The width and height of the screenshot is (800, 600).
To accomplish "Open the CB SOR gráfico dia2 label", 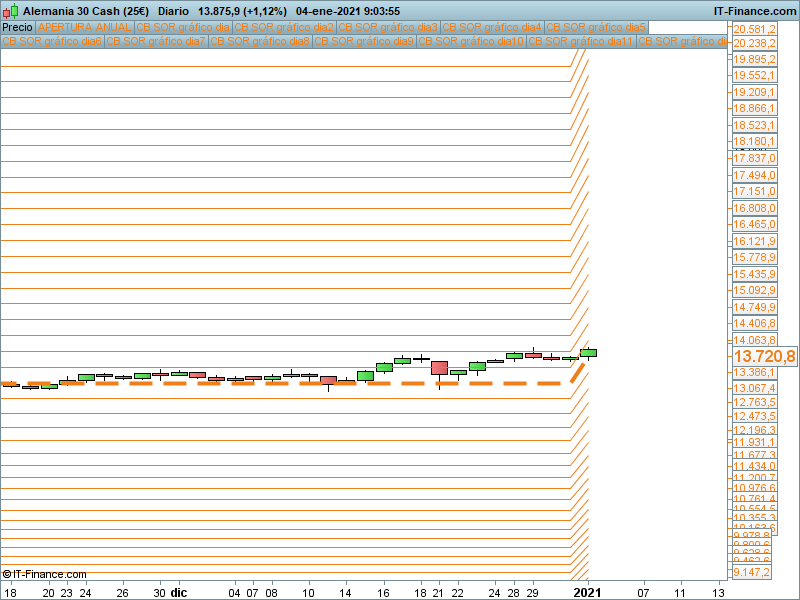I will (x=284, y=27).
